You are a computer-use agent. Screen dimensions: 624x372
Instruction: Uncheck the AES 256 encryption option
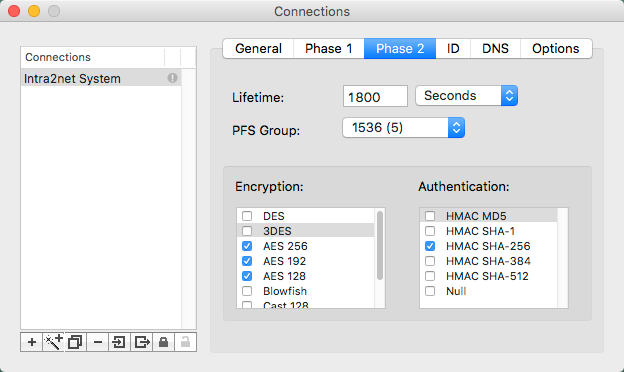(x=247, y=246)
